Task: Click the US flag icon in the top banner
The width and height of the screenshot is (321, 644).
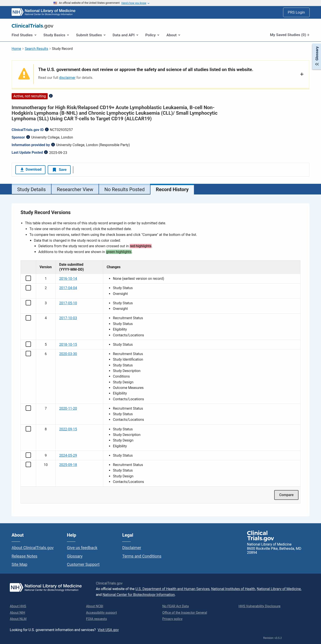Action: point(55,3)
